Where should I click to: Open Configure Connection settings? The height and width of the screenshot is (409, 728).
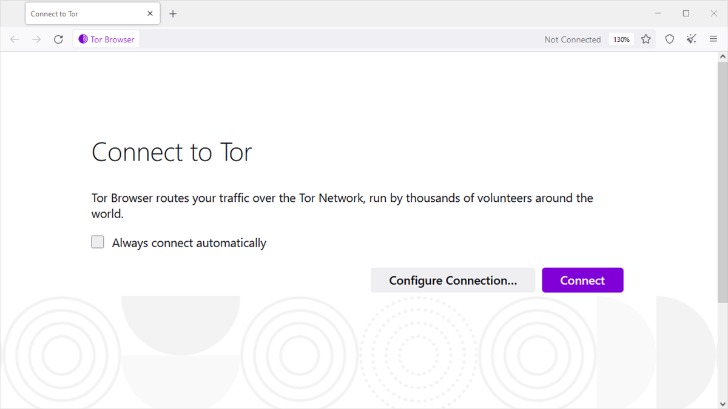point(452,280)
